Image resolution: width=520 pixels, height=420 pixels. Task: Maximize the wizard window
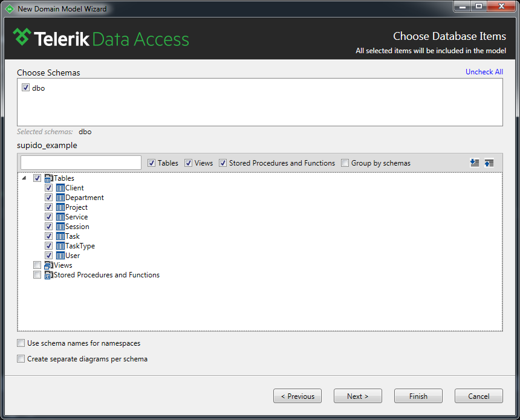[478, 6]
